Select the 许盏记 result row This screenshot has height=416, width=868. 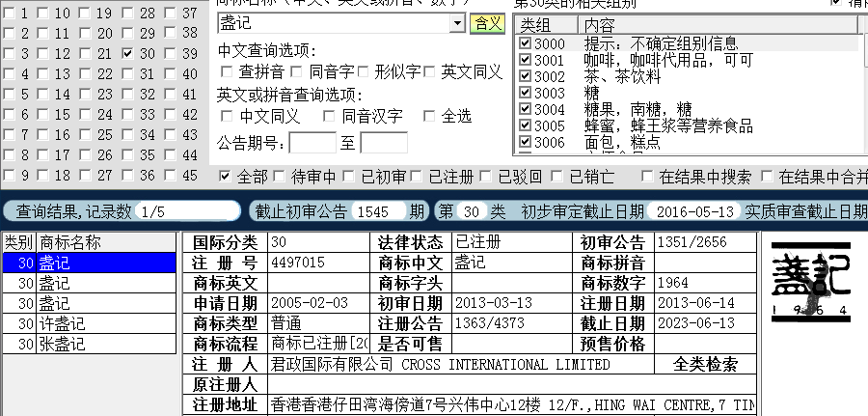pyautogui.click(x=89, y=323)
